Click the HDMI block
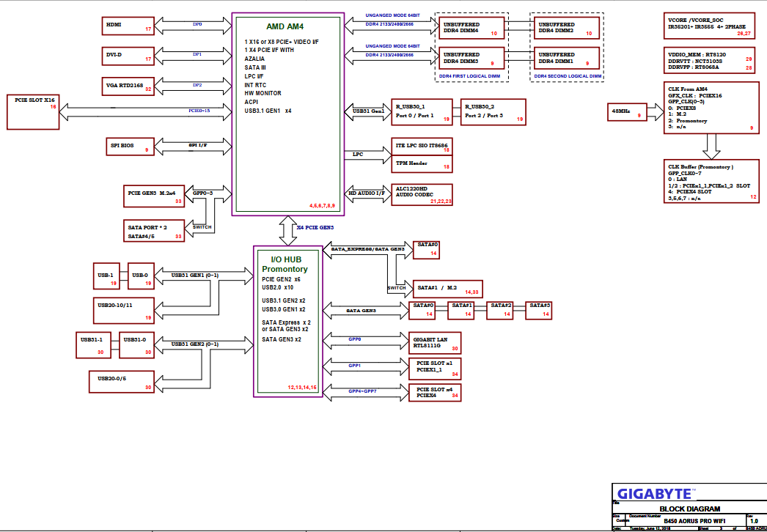This screenshot has width=767, height=532. [x=128, y=26]
